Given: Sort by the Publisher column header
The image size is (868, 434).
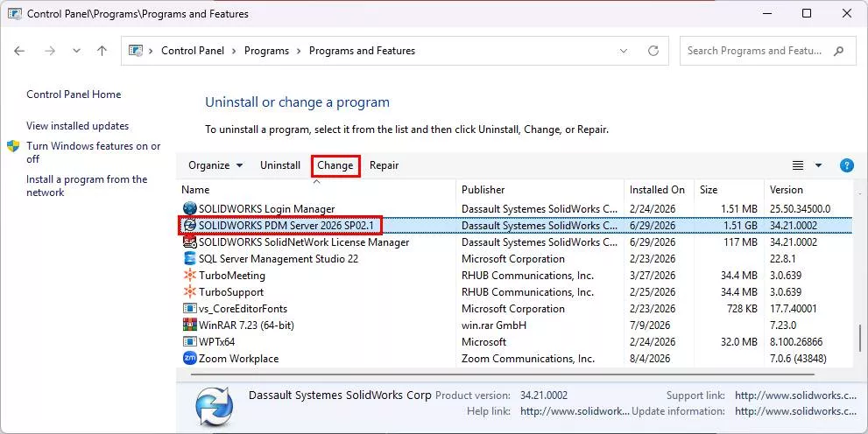Looking at the screenshot, I should 483,190.
